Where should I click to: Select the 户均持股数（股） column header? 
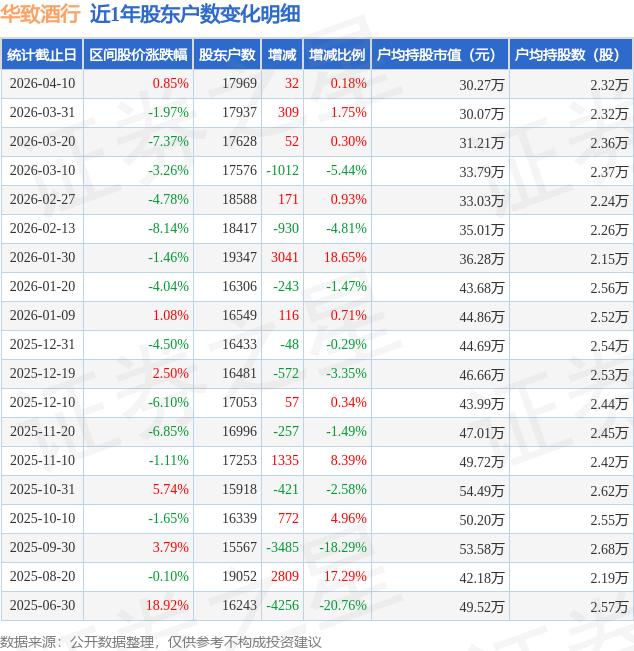(x=570, y=55)
